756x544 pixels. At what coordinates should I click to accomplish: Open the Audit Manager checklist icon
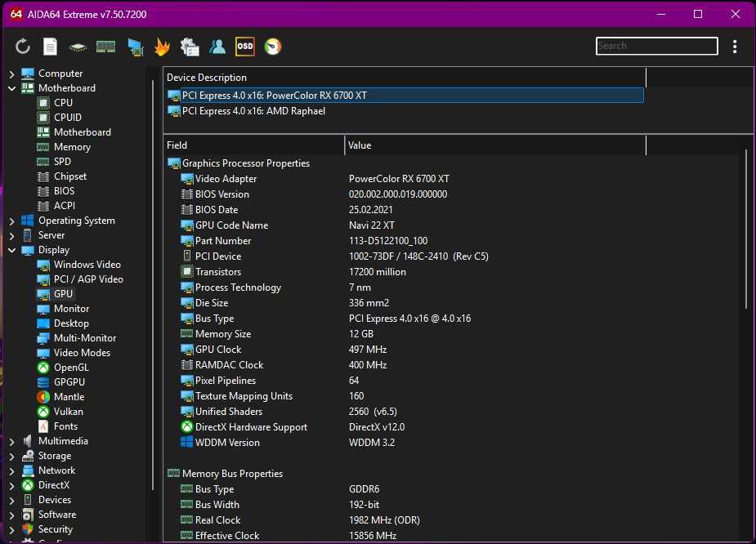coord(190,47)
